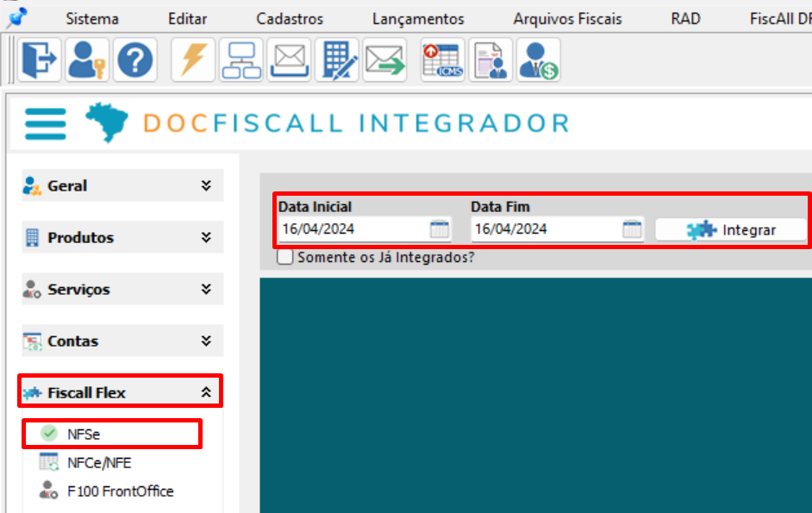Click the lightning bolt toolbar icon
812x513 pixels.
(x=192, y=59)
